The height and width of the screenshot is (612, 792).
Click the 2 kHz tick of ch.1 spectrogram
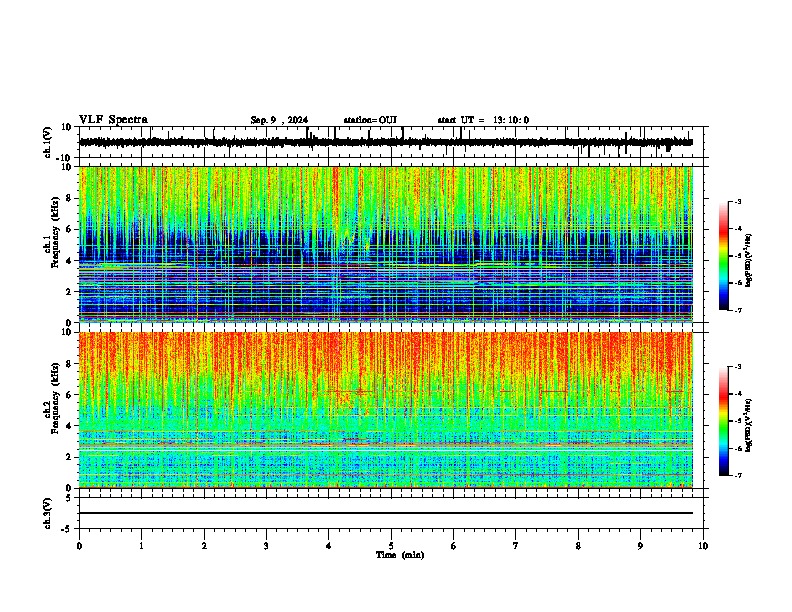coord(69,292)
